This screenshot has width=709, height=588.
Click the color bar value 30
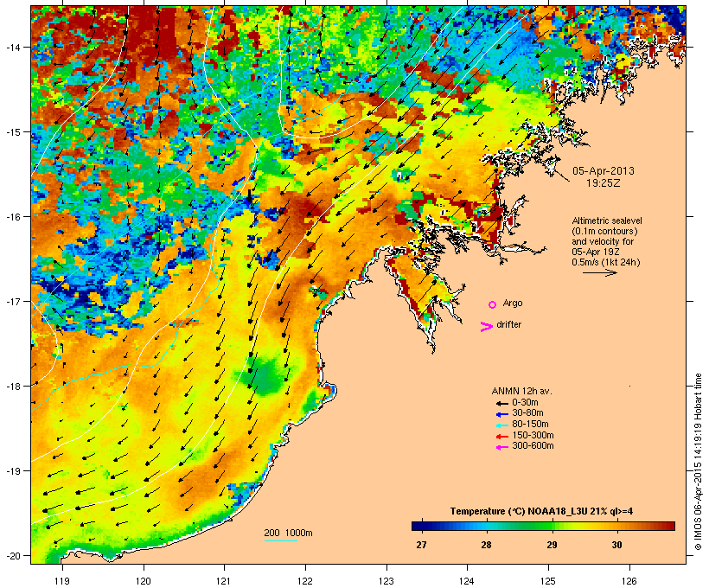[x=616, y=545]
